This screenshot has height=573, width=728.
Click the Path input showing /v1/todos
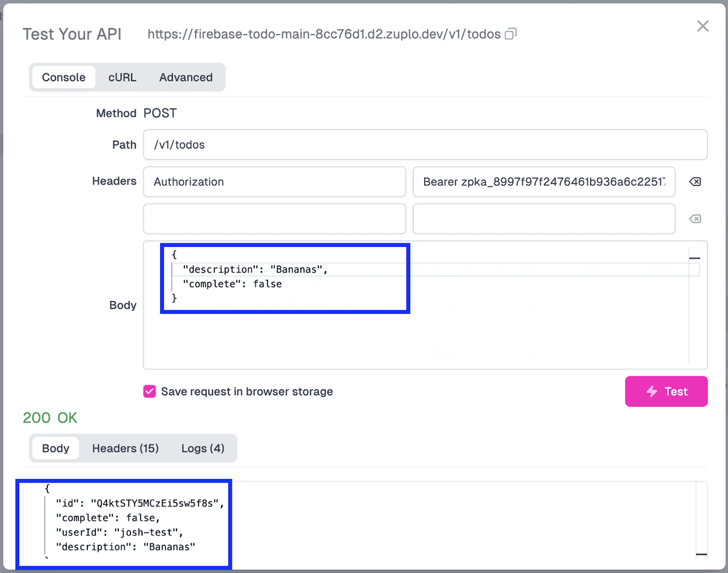[425, 144]
